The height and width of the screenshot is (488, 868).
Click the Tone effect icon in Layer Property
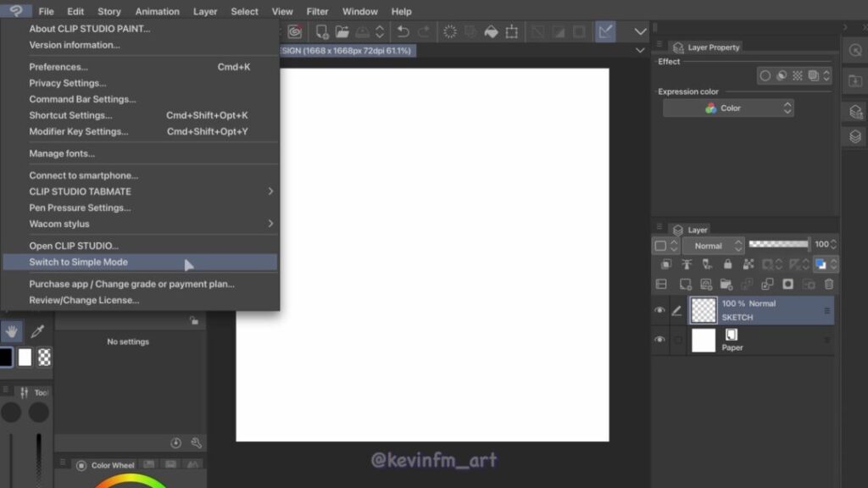click(x=797, y=75)
